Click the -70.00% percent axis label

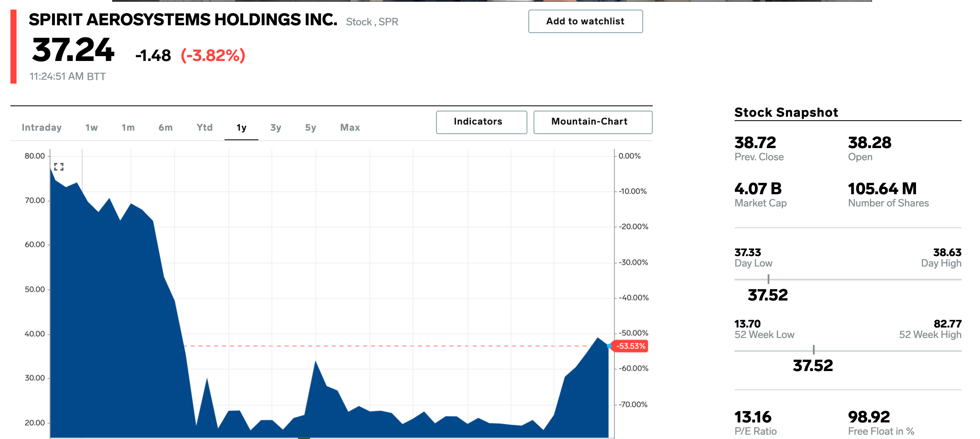pos(633,405)
